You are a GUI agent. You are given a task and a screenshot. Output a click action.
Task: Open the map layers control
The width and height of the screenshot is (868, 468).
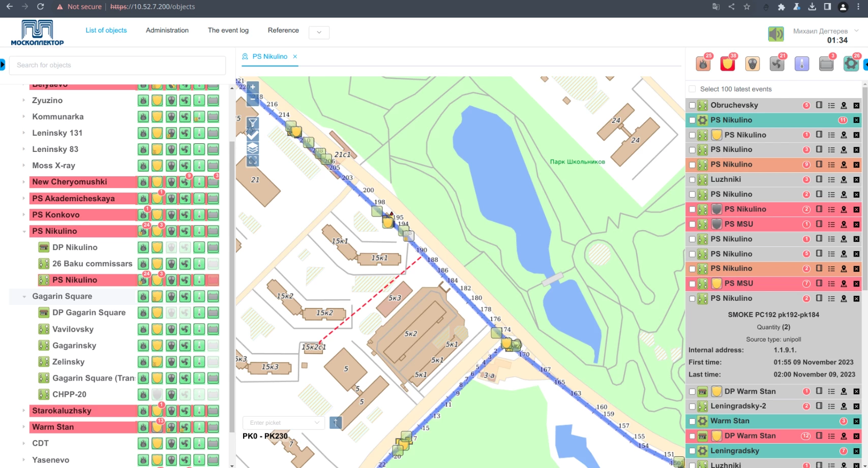tap(253, 148)
